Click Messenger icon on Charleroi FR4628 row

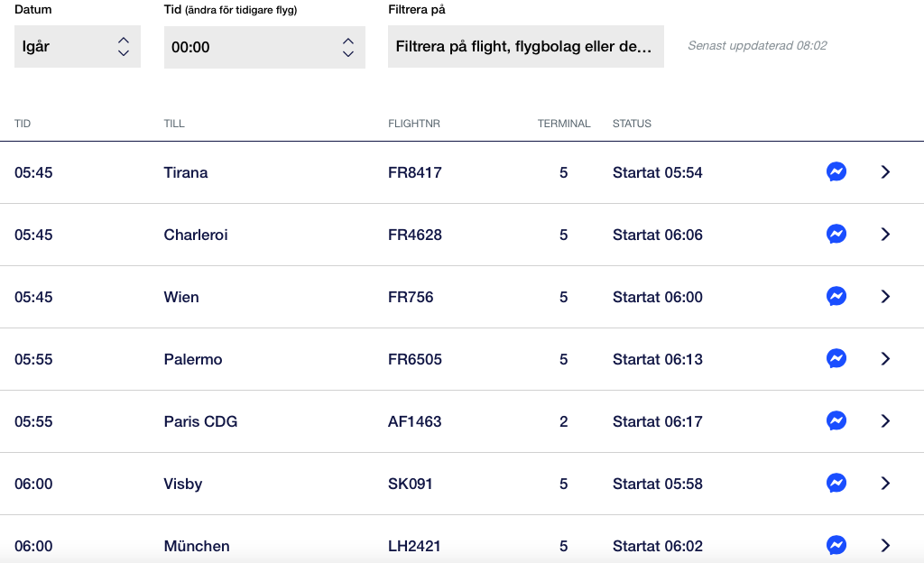[x=836, y=235]
